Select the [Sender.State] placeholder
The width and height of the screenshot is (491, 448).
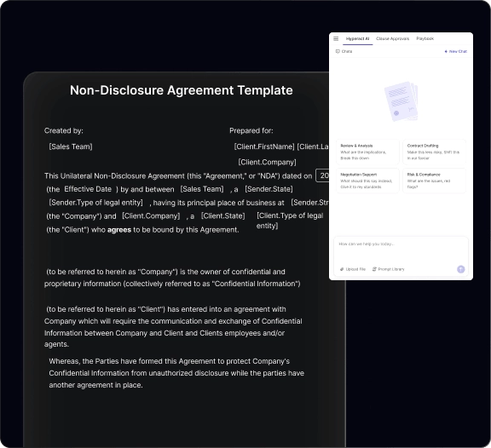point(269,189)
